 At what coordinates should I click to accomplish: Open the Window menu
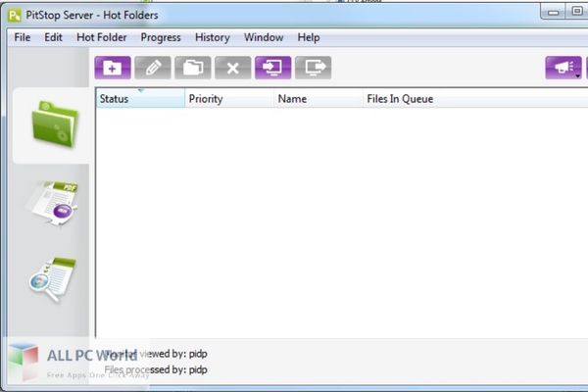pos(264,37)
